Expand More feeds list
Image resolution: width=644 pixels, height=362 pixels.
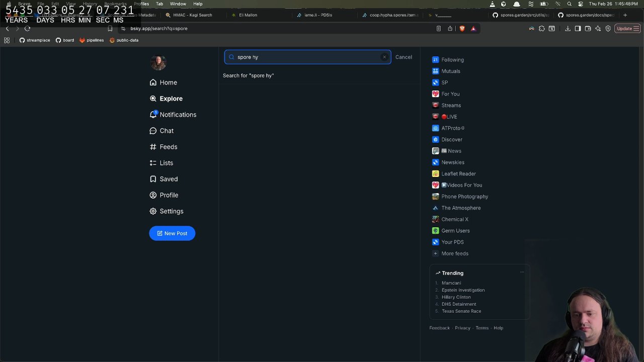click(x=454, y=253)
